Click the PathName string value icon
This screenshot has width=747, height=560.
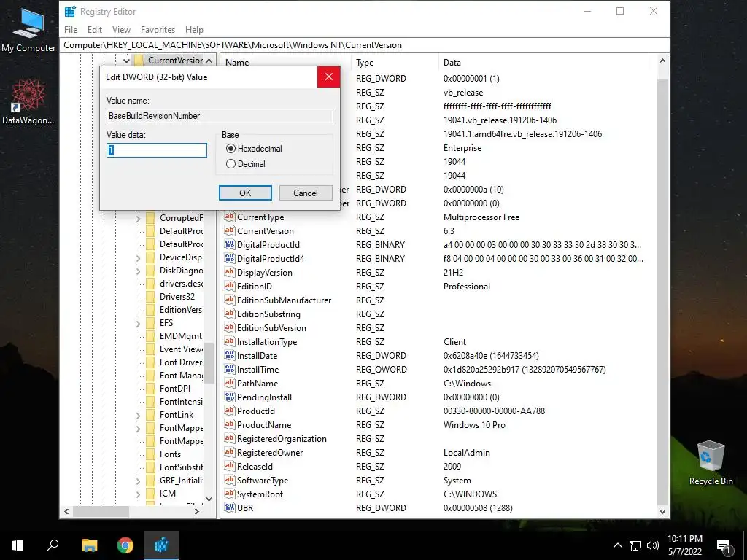coord(230,383)
